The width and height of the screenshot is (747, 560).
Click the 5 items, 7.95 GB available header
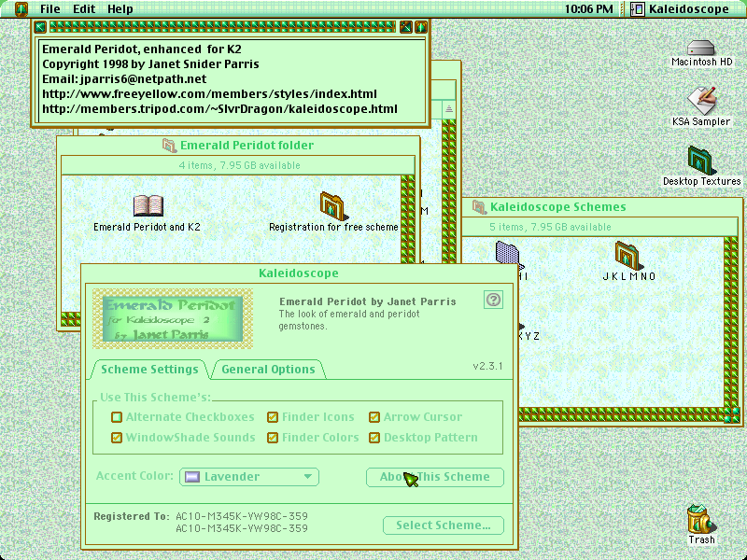coord(550,227)
